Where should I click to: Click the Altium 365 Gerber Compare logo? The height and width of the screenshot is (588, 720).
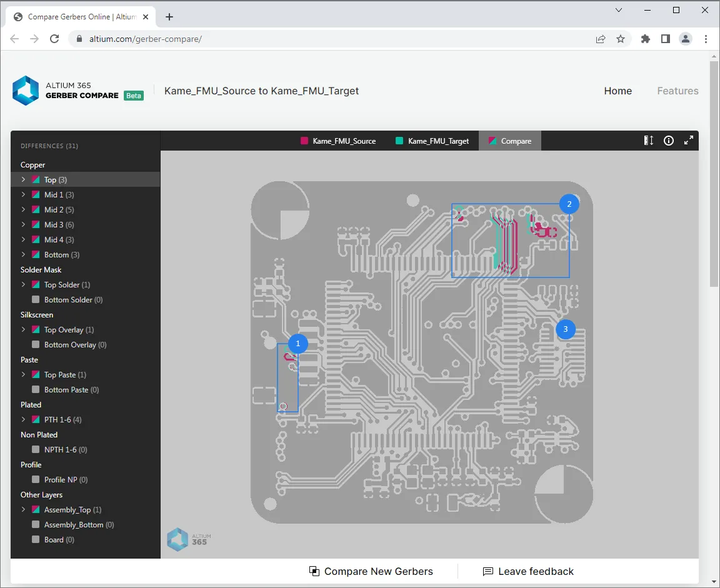pyautogui.click(x=78, y=91)
